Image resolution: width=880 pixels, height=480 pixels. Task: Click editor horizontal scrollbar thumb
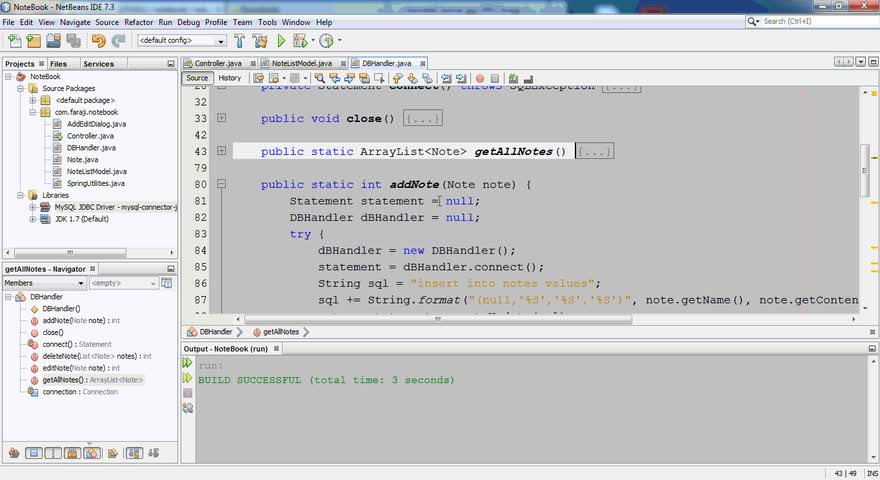coord(438,318)
